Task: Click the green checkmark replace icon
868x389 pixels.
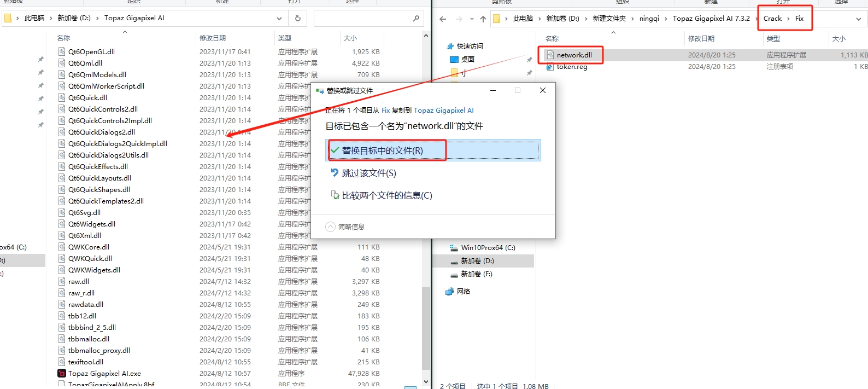Action: pos(335,150)
